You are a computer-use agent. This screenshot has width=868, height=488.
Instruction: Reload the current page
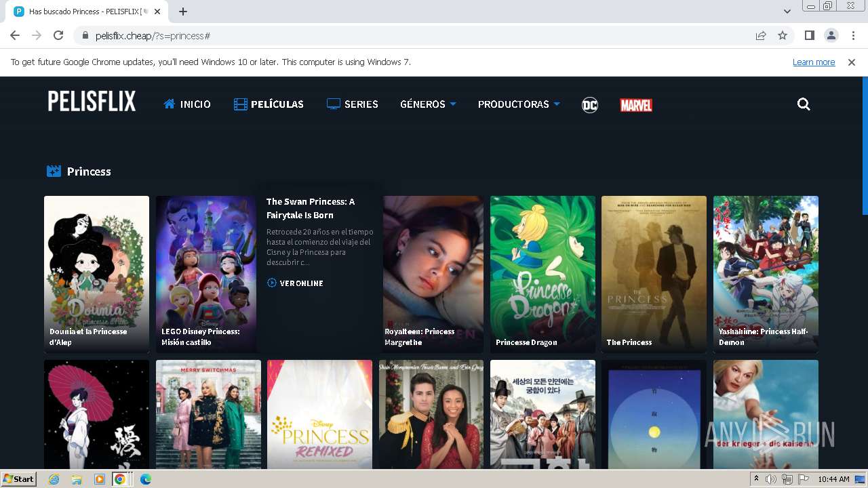pos(58,36)
